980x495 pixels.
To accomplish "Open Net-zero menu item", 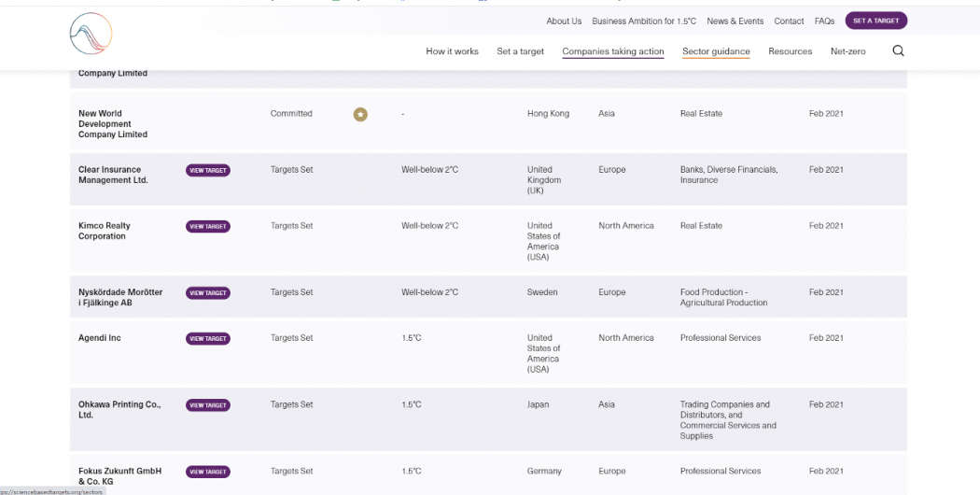I will 847,51.
